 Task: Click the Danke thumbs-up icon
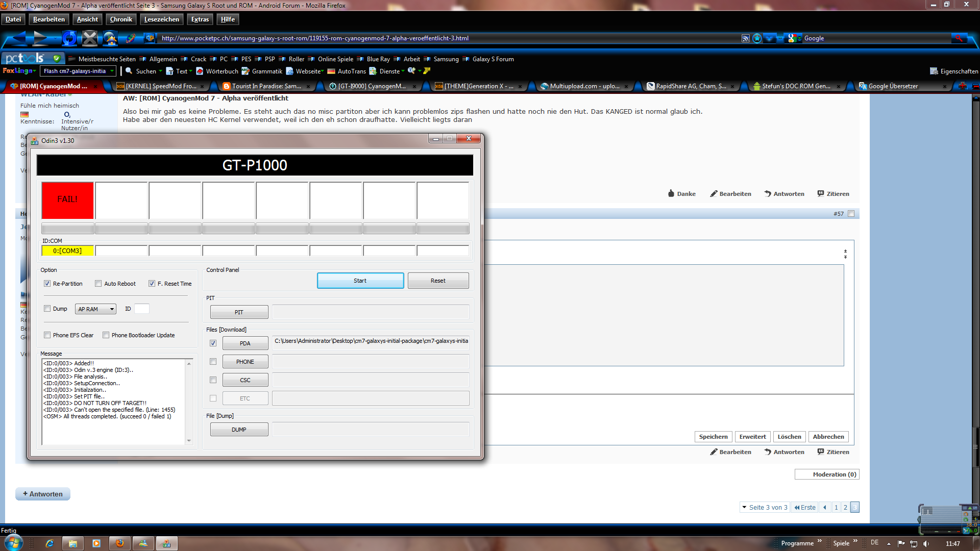tap(671, 193)
